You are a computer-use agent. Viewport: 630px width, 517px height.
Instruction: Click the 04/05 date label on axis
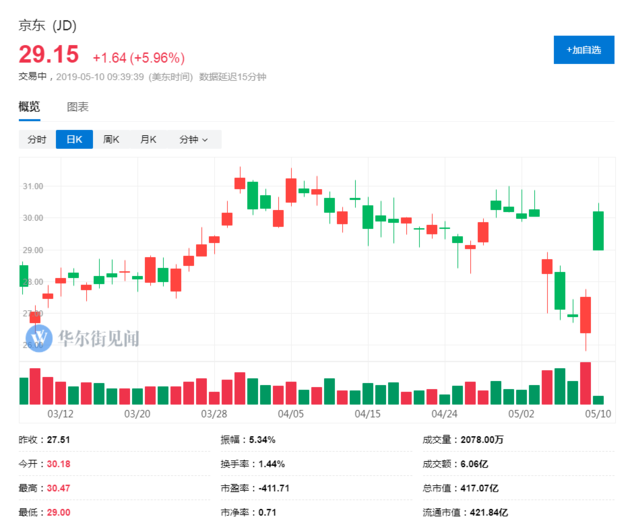(x=291, y=414)
